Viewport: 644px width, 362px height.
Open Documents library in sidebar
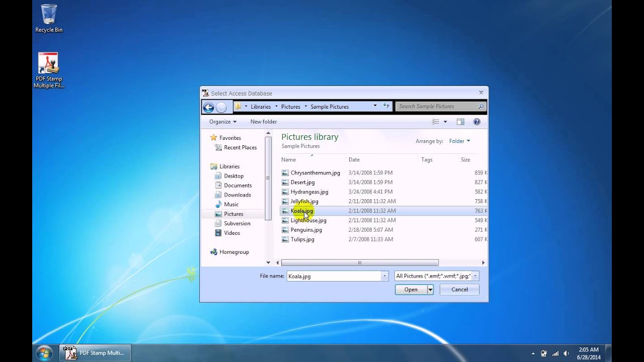tap(233, 186)
